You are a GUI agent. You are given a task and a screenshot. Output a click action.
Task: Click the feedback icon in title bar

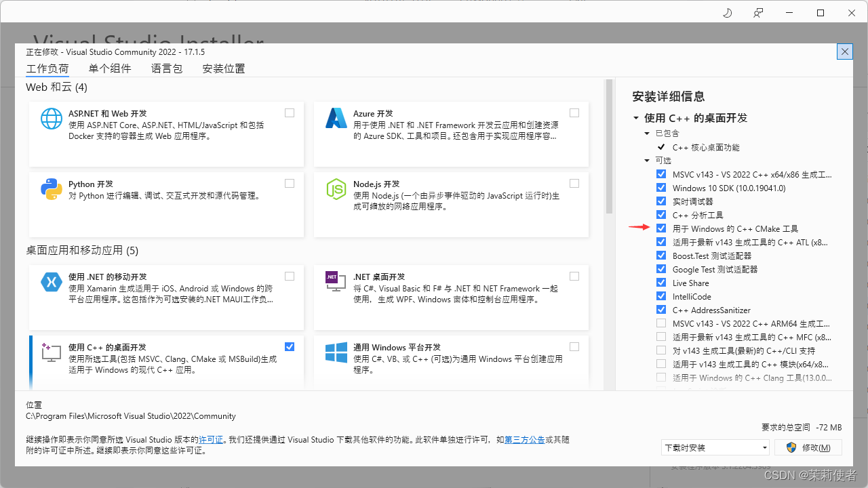tap(758, 13)
